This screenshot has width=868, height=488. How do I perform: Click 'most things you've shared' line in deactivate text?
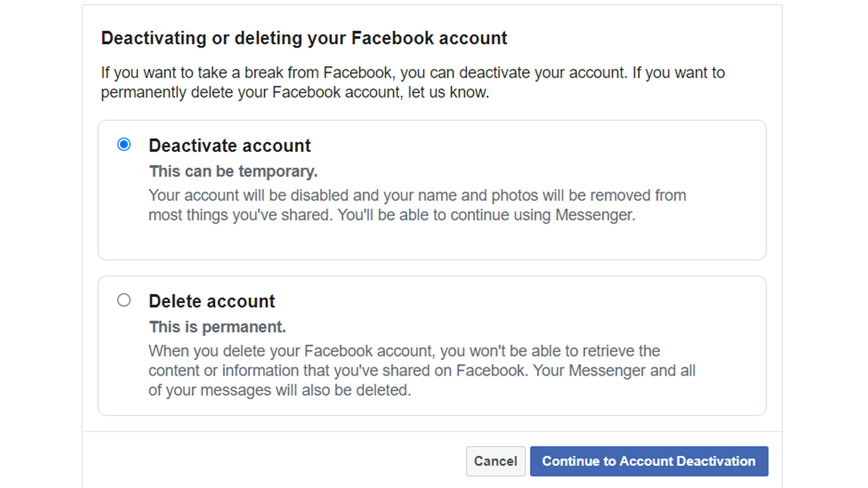point(241,215)
